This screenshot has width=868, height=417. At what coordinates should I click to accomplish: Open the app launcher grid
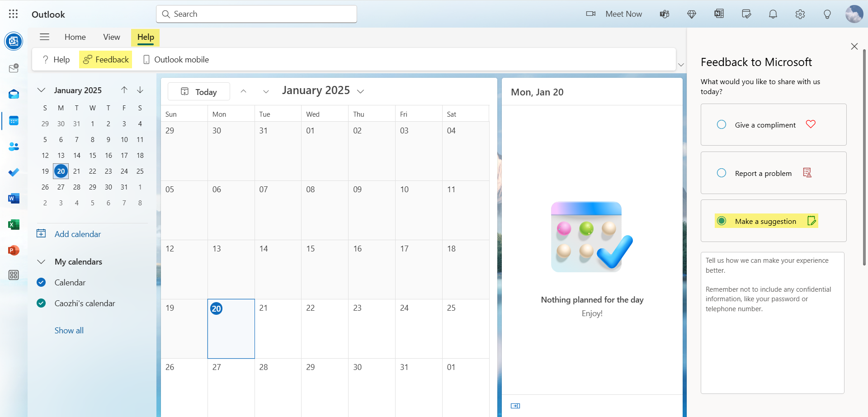pyautogui.click(x=14, y=14)
